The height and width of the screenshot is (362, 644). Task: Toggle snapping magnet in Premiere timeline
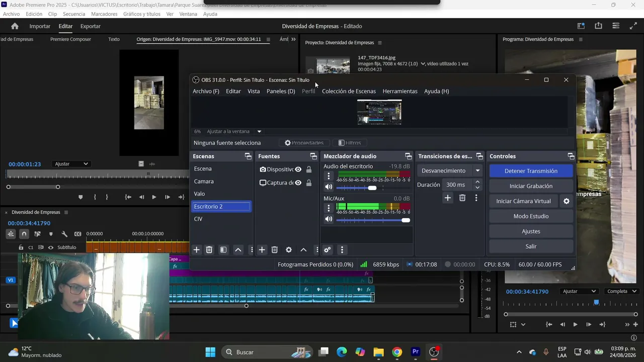point(24,234)
